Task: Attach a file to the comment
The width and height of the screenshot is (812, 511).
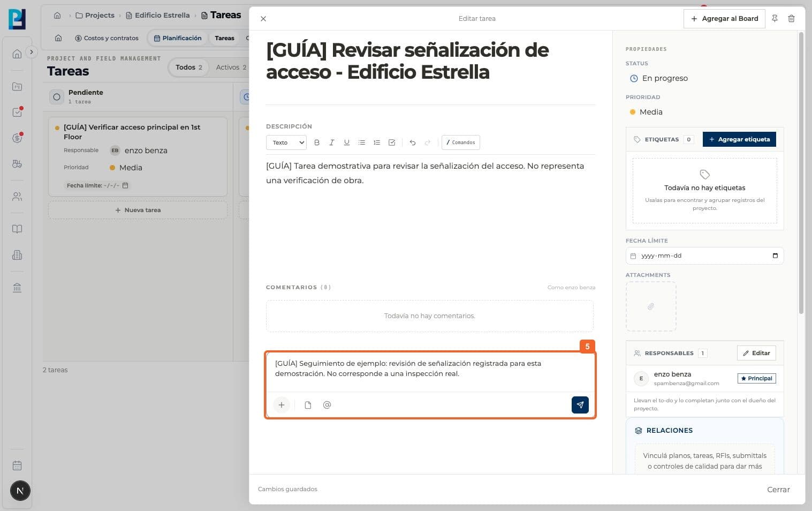Action: [x=308, y=405]
